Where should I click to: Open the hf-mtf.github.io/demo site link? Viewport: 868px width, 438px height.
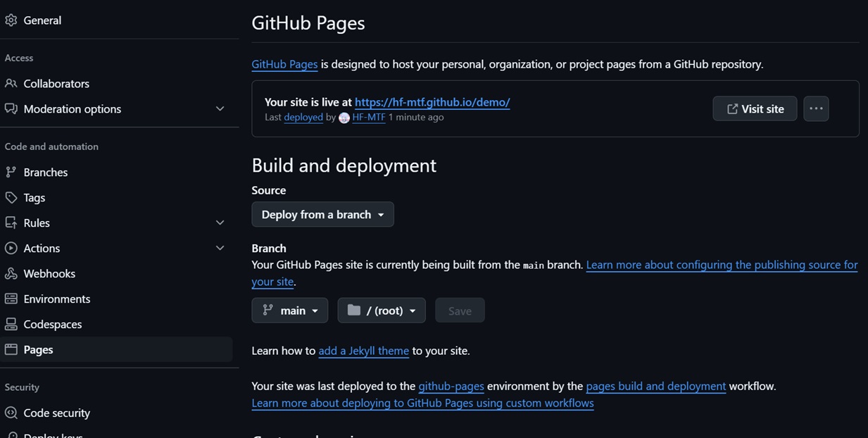432,102
